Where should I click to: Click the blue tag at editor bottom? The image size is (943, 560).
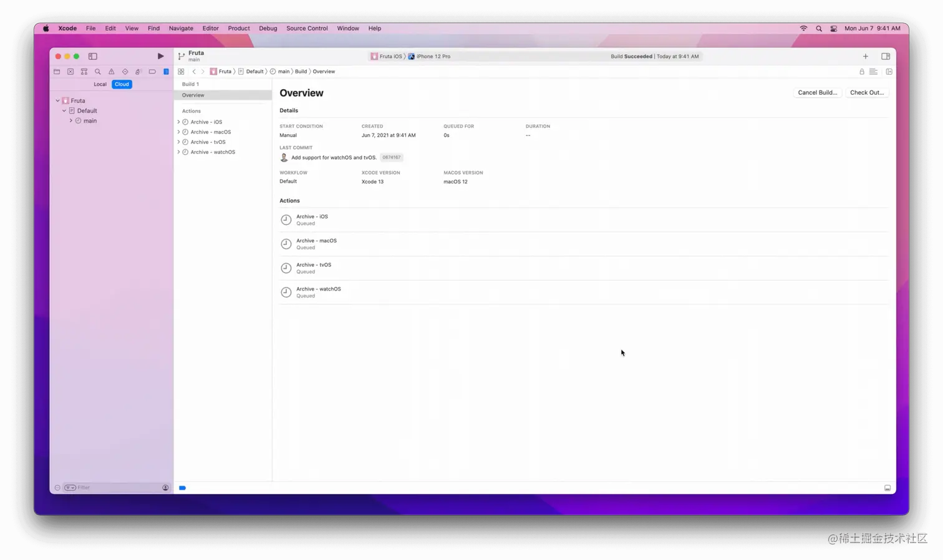coord(183,488)
